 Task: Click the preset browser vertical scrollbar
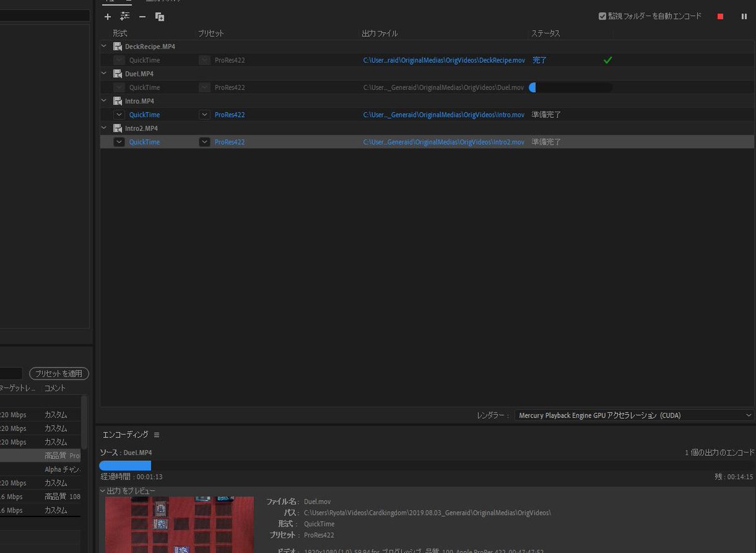[84, 422]
